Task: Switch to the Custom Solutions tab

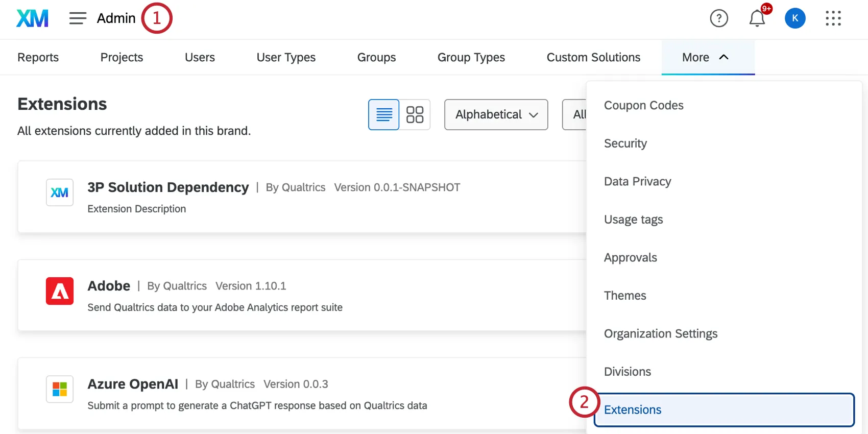Action: [x=593, y=57]
